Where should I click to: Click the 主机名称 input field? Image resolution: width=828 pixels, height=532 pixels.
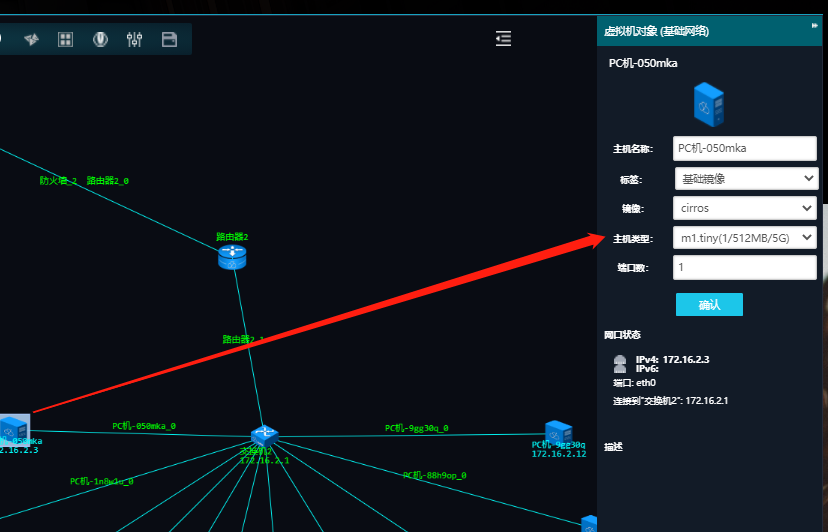click(745, 149)
